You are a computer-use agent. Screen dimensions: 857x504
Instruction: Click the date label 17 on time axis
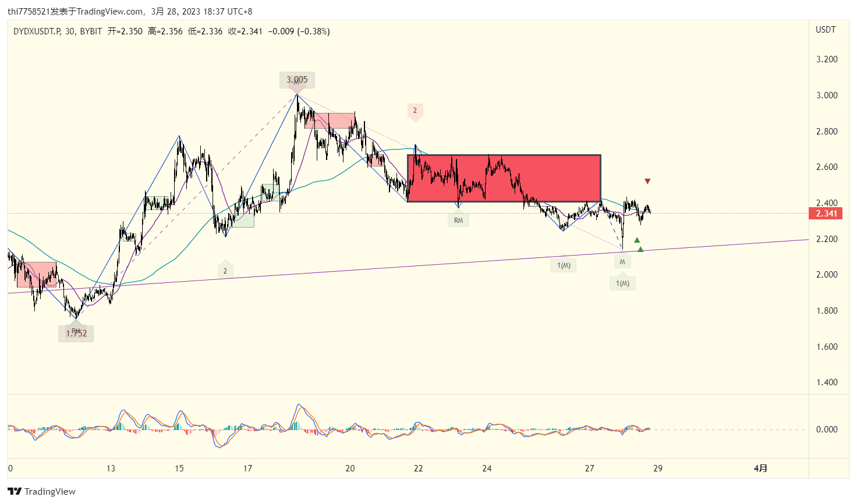click(248, 468)
